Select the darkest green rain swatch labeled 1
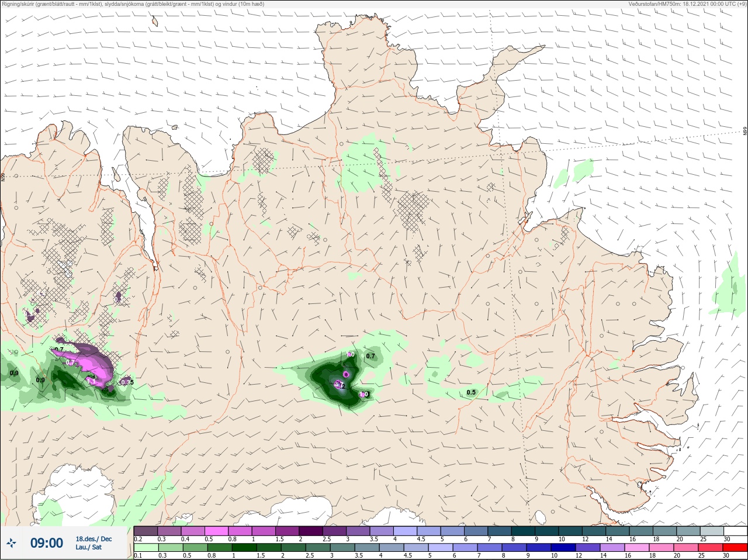This screenshot has height=560, width=748. (244, 548)
